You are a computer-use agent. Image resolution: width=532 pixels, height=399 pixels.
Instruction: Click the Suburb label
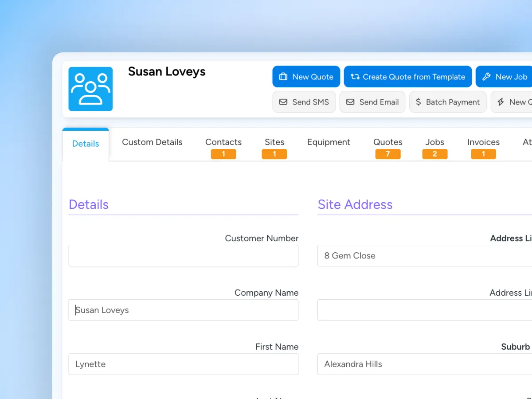click(516, 347)
